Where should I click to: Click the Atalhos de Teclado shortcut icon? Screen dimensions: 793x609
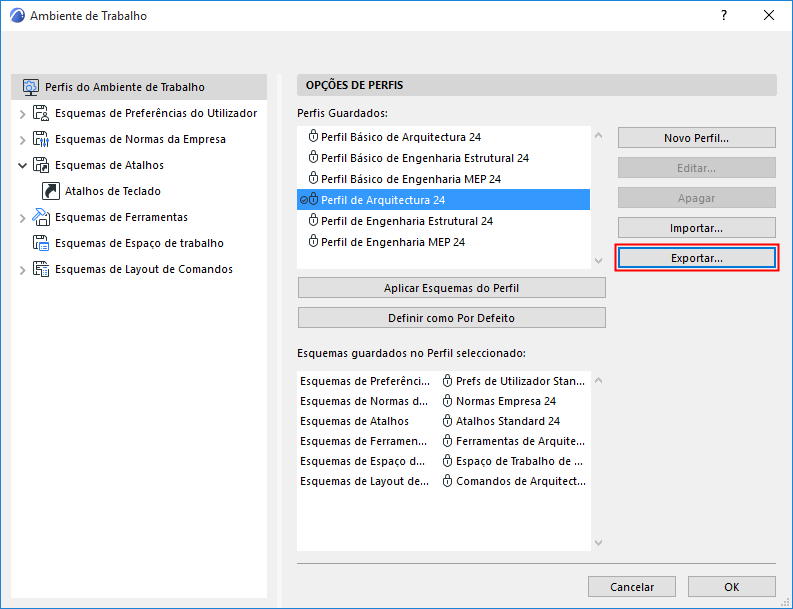51,191
